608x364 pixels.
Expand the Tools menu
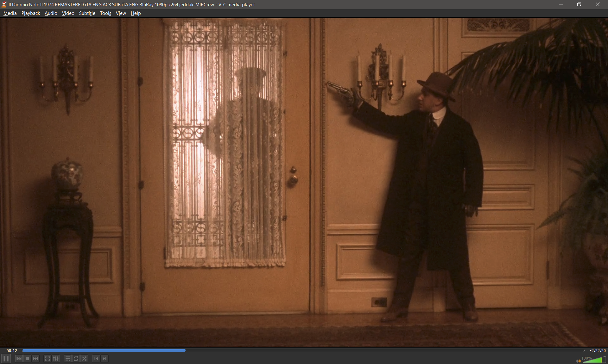point(105,13)
